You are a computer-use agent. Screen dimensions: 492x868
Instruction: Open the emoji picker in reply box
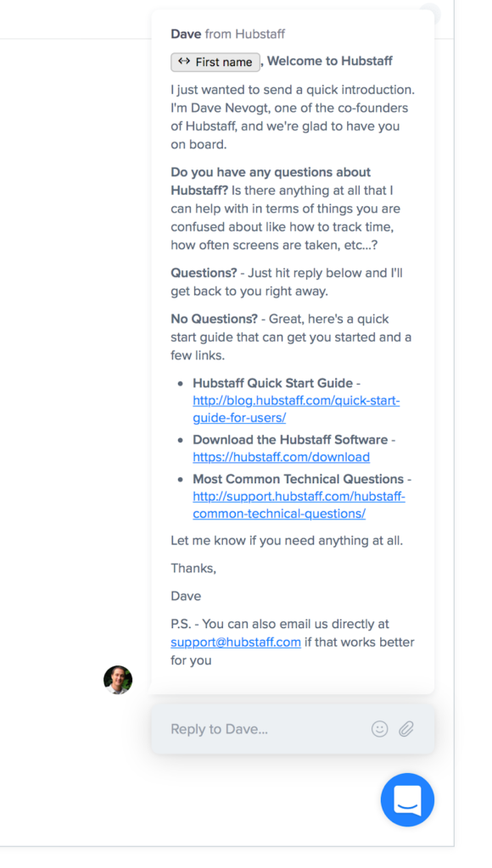point(379,728)
